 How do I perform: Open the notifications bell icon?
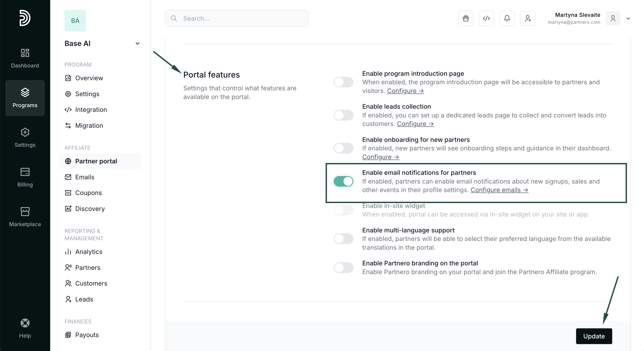tap(507, 18)
